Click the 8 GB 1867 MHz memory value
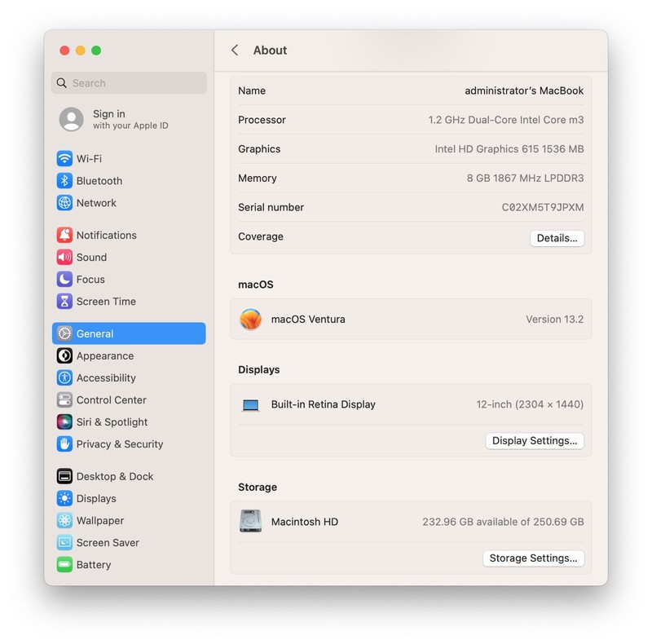Image resolution: width=652 pixels, height=644 pixels. click(x=525, y=178)
